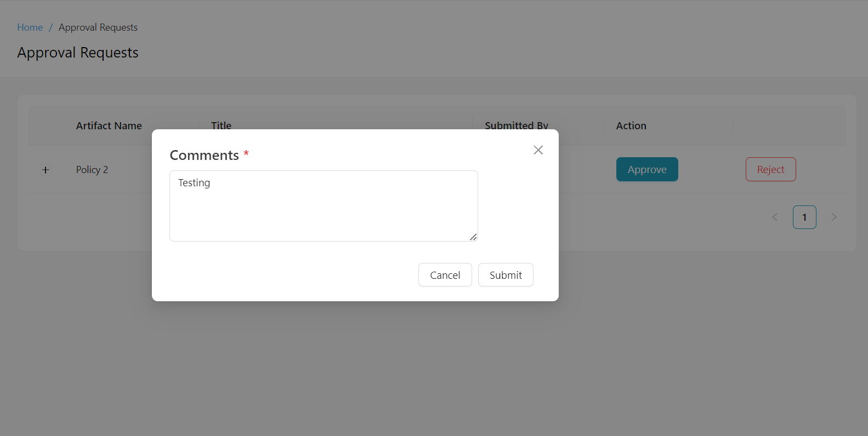Select page 1 in pagination
The height and width of the screenshot is (436, 868).
(x=804, y=217)
